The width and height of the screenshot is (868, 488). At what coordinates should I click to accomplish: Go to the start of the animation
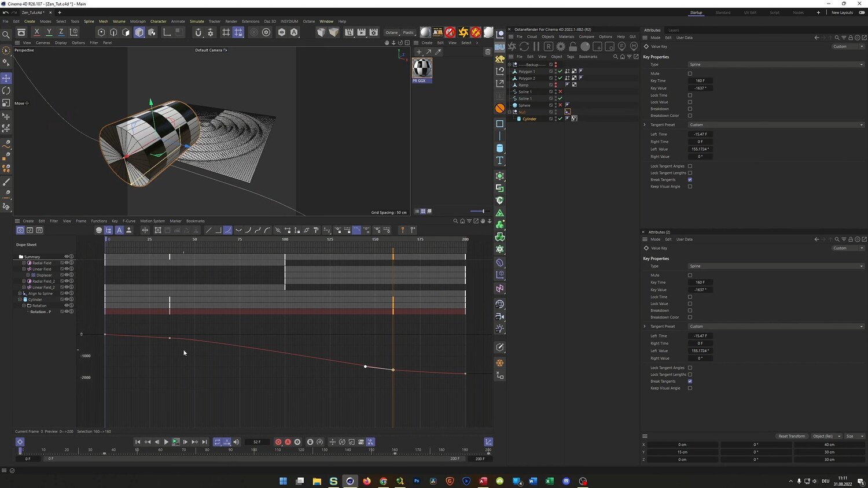click(138, 442)
